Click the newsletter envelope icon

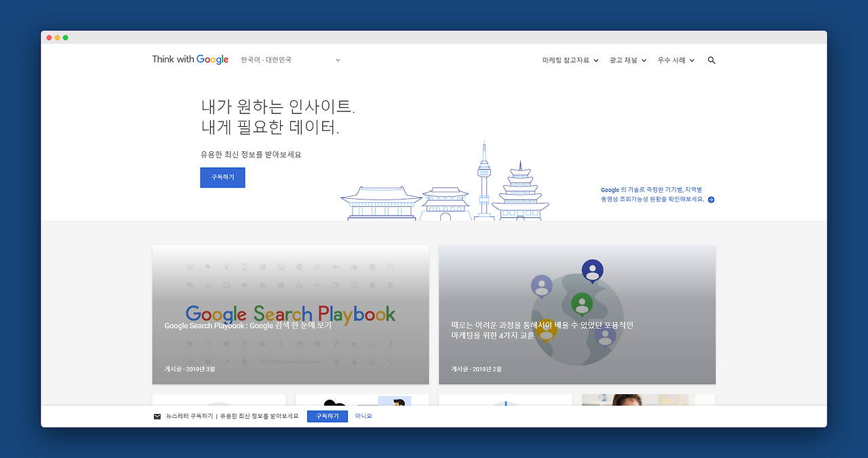pos(157,417)
